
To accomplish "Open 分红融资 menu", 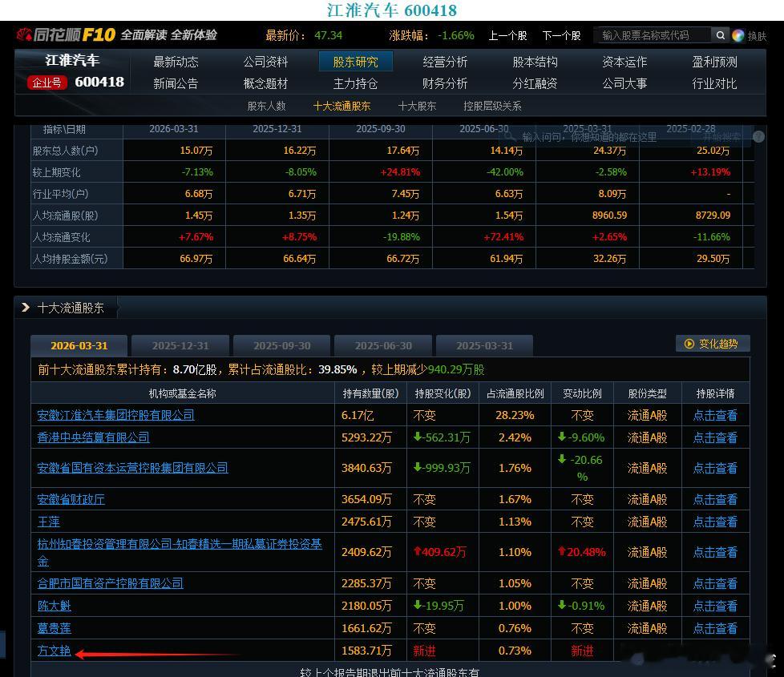I will point(535,83).
